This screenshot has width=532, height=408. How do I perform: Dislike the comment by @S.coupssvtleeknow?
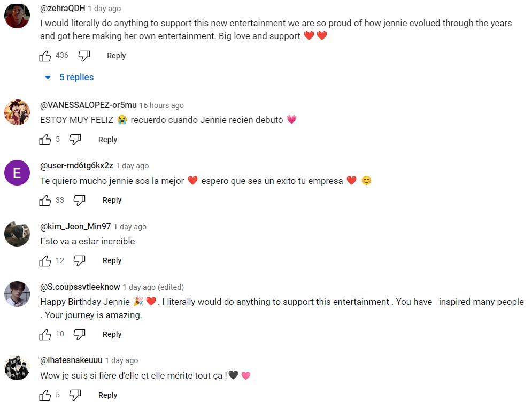click(79, 334)
